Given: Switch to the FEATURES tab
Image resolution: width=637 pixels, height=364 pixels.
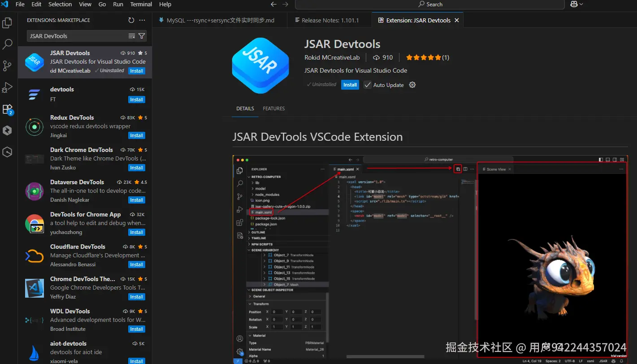Looking at the screenshot, I should click(x=273, y=108).
